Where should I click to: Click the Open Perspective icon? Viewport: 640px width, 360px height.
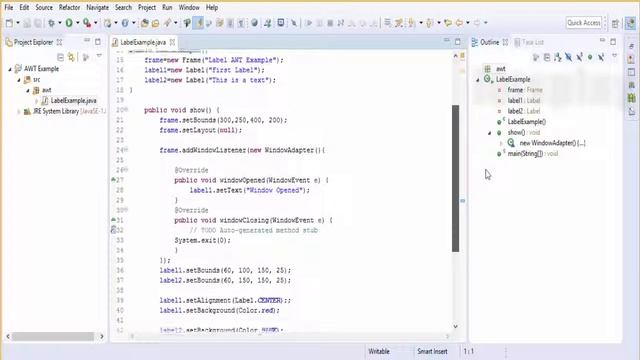[615, 24]
